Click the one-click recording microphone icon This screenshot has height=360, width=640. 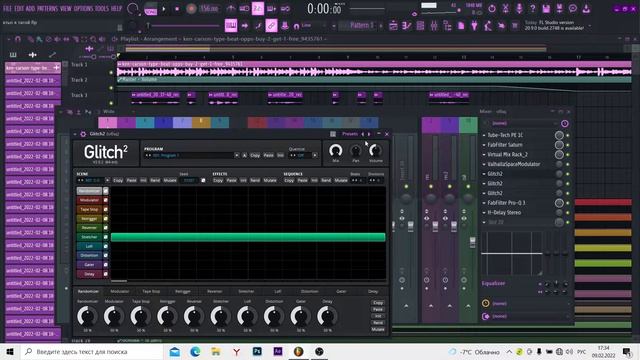click(x=519, y=9)
